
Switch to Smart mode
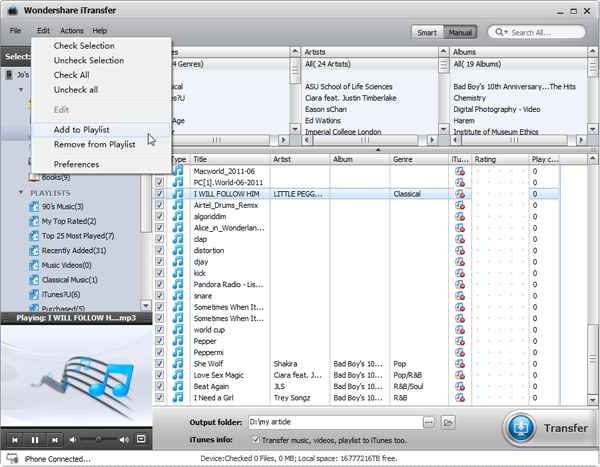[x=427, y=33]
